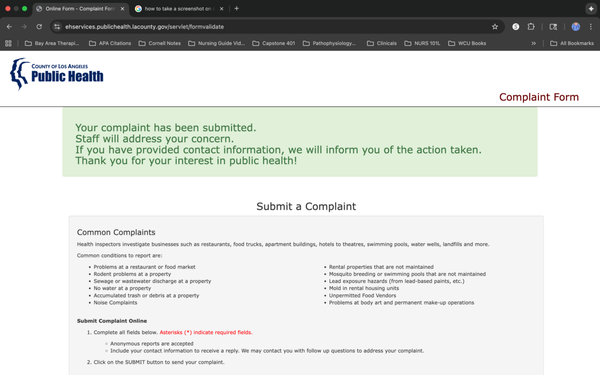Open the Nursing Guide Vid... bookmark folder
Viewport: 600px width, 375px height.
(216, 43)
